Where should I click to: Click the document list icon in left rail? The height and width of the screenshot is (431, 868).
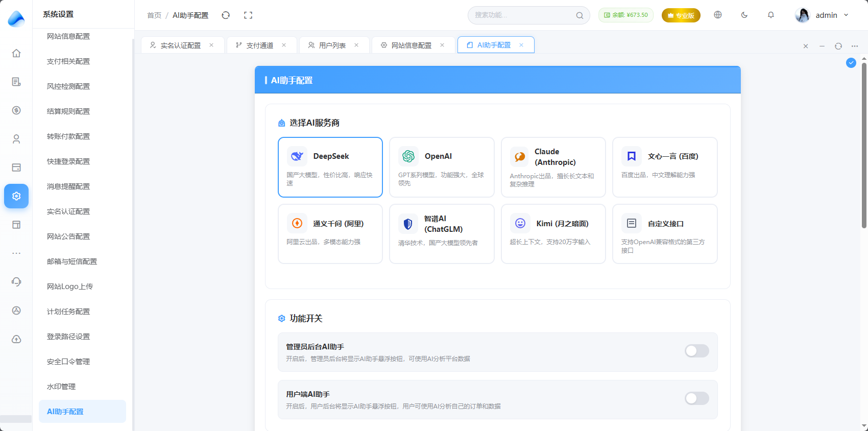tap(16, 82)
